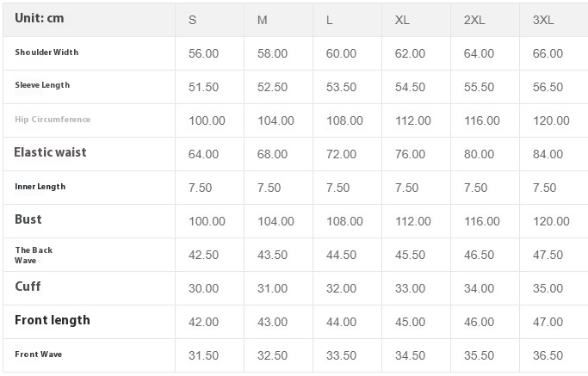This screenshot has width=588, height=376.
Task: Click The Back Wave row label
Action: pyautogui.click(x=34, y=255)
